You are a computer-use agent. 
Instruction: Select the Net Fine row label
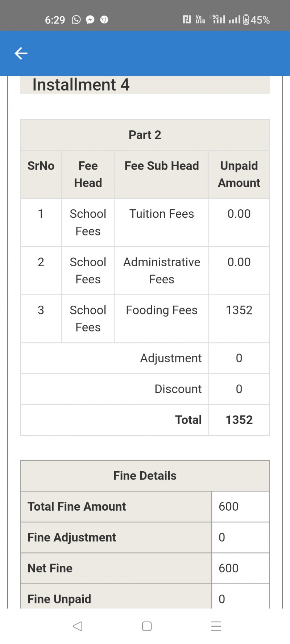[x=50, y=568]
